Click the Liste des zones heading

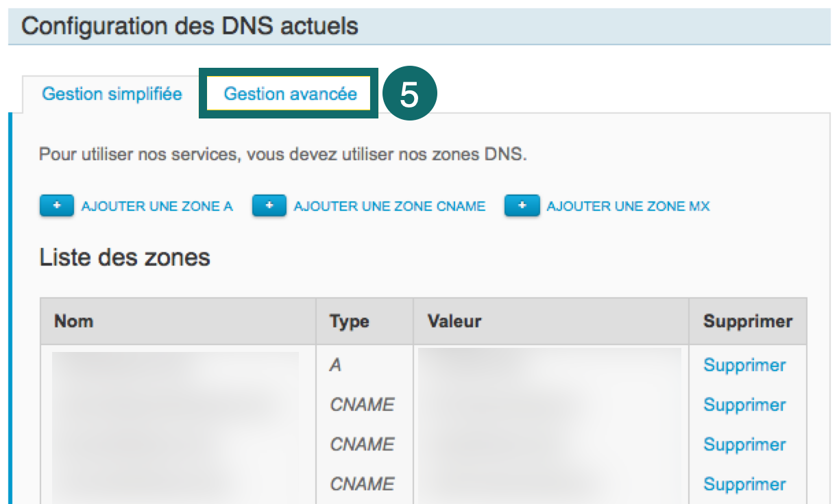click(x=125, y=257)
